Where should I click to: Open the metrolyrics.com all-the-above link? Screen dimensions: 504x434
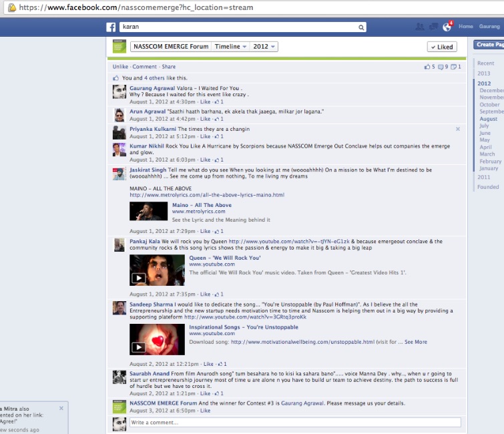[x=207, y=195]
